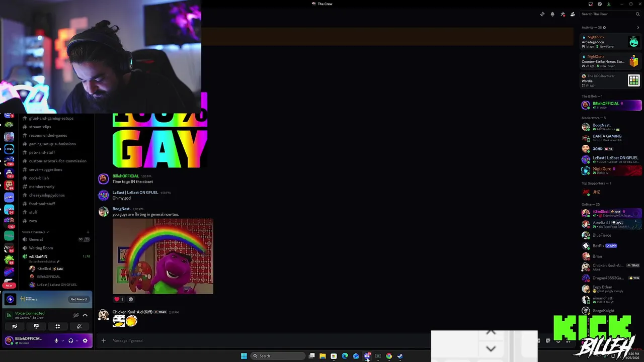Open microphone input options chevron

click(62, 340)
